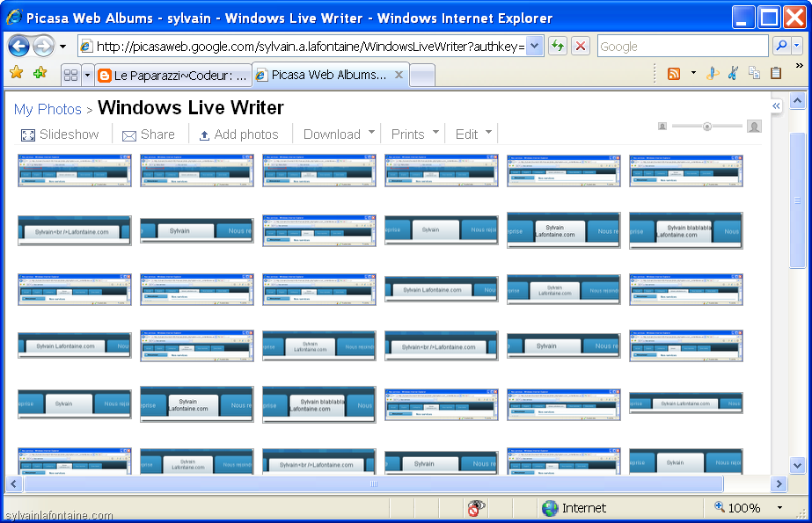Click the Add to Favorites star-plus icon

tap(40, 73)
